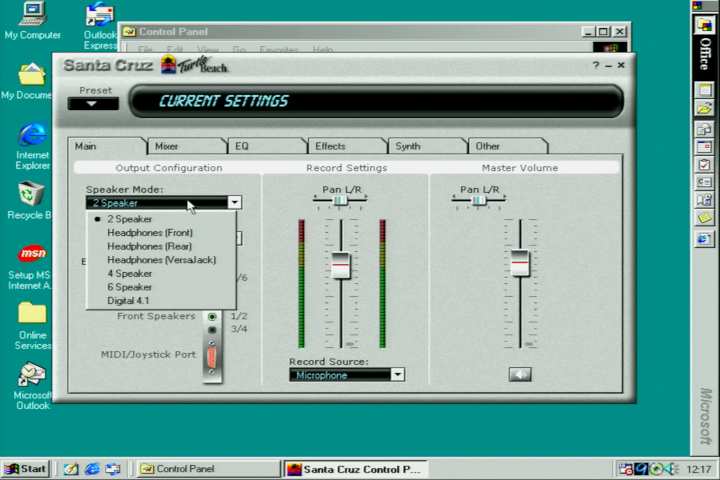Click the Santa Cruz help question mark

(596, 65)
